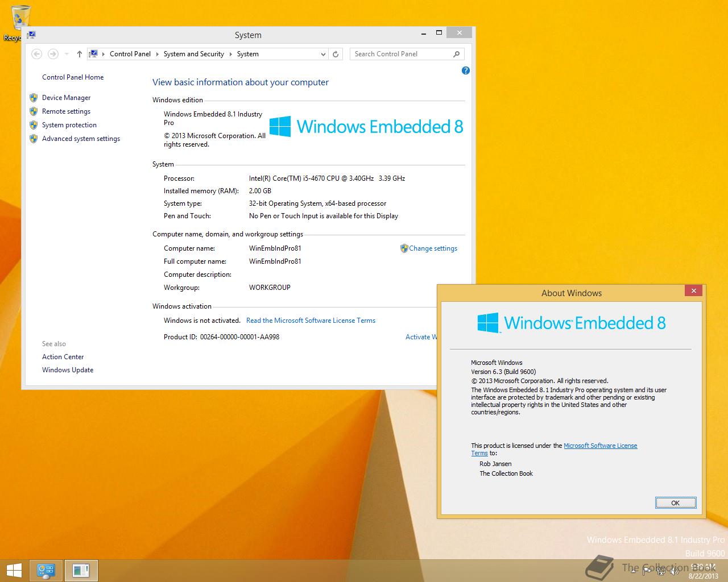Open the recent locations dropdown arrow
This screenshot has height=582, width=728.
[67, 54]
